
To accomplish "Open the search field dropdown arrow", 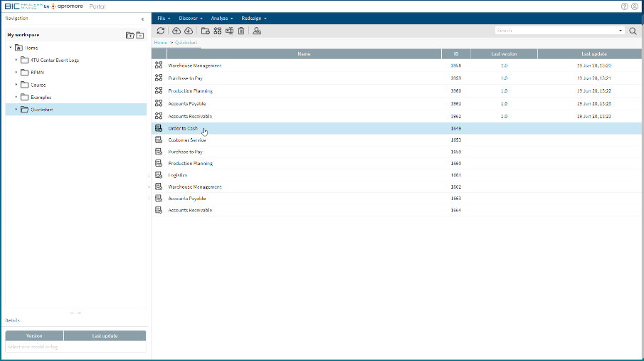I will (621, 31).
